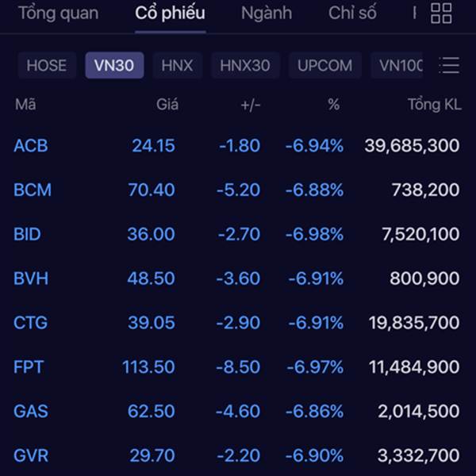Sort by the Giá column header
The image size is (476, 476).
[167, 105]
